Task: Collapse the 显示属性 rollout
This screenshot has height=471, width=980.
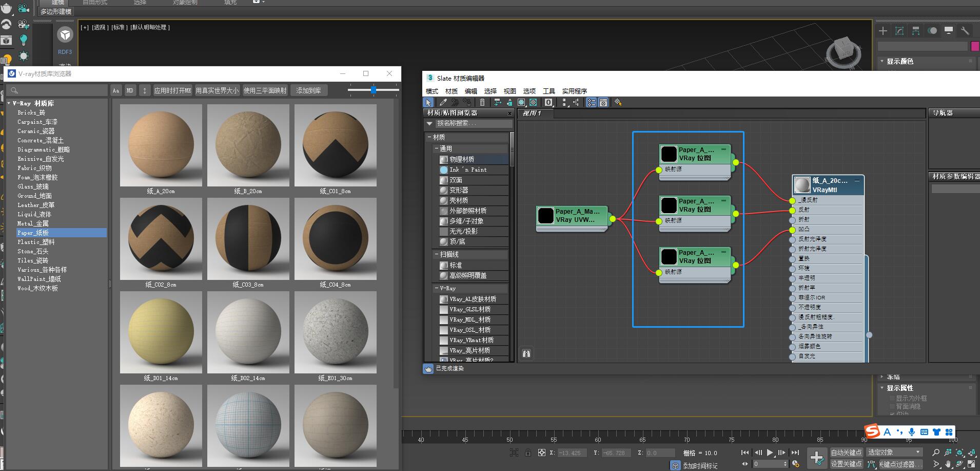Action: click(882, 388)
